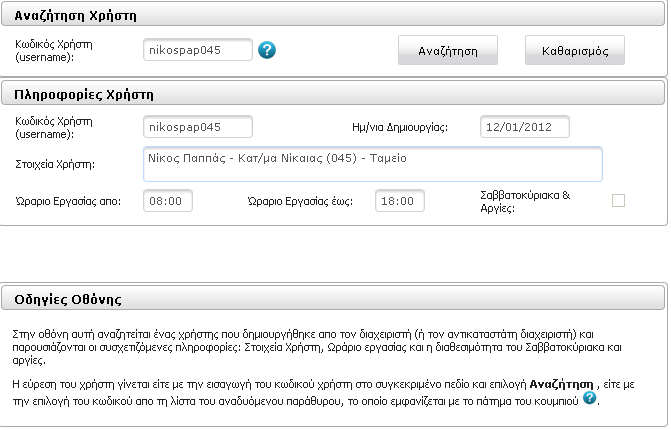Viewport: 671px width, 430px height.
Task: Focus the username field in Αναζήτηση Χρήστη panel
Action: pyautogui.click(x=198, y=50)
